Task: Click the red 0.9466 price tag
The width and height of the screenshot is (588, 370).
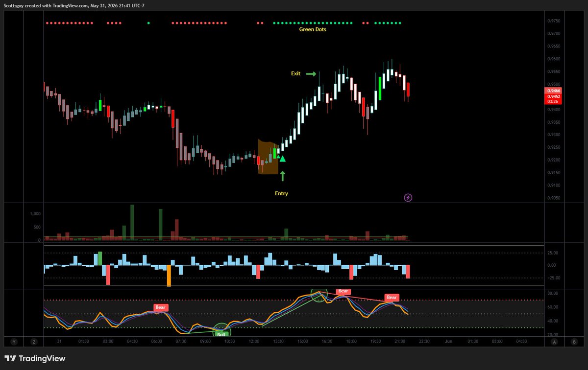Action: [554, 91]
